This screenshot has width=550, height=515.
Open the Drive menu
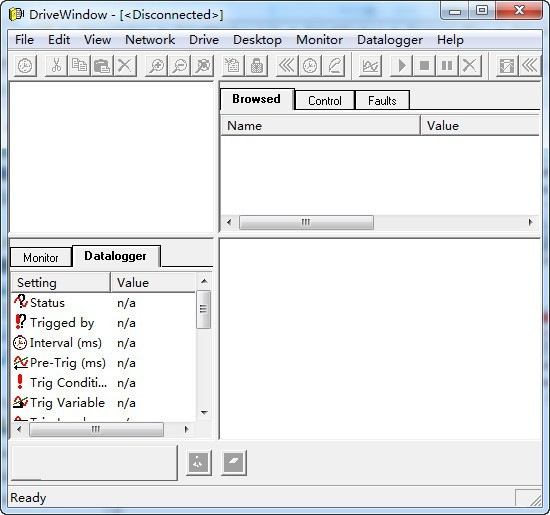point(204,40)
